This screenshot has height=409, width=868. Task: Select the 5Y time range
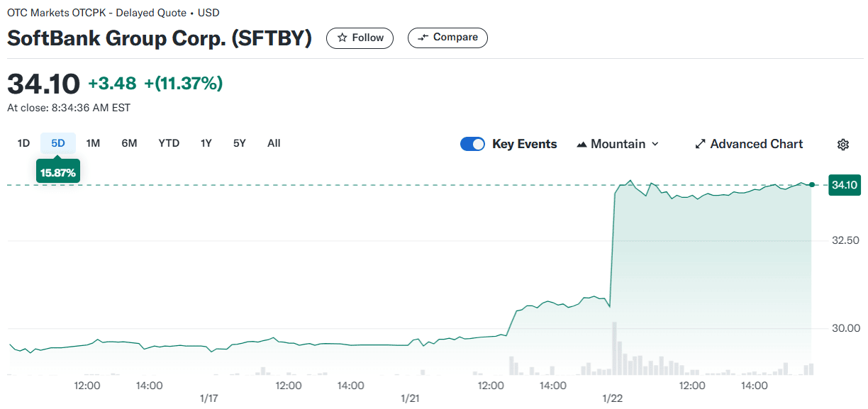(x=240, y=143)
